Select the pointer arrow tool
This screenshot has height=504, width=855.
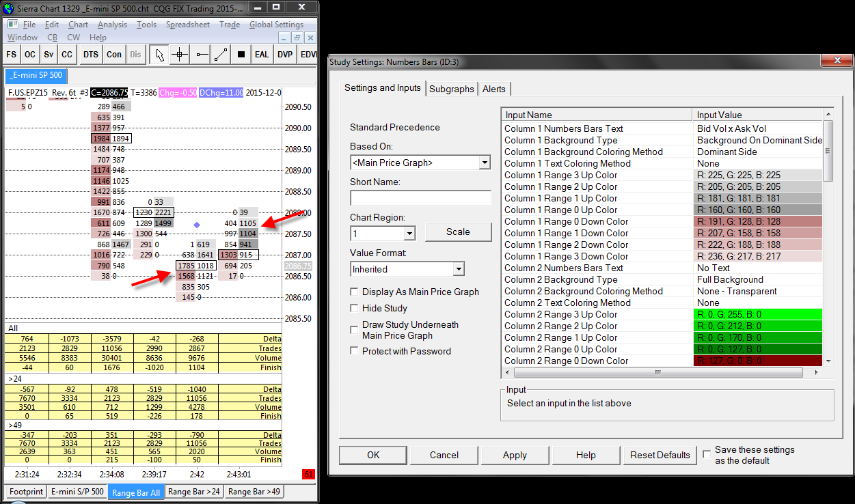click(x=159, y=55)
